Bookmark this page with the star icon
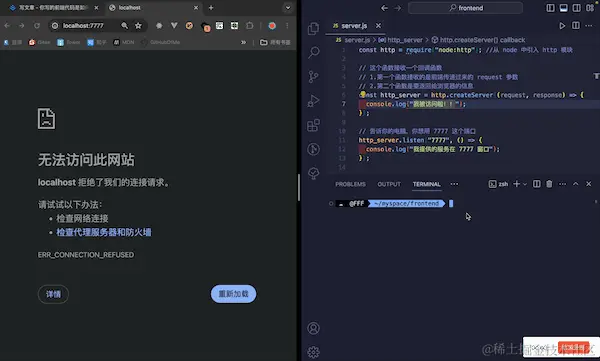Viewport: 600px width, 361px height. tap(138, 26)
